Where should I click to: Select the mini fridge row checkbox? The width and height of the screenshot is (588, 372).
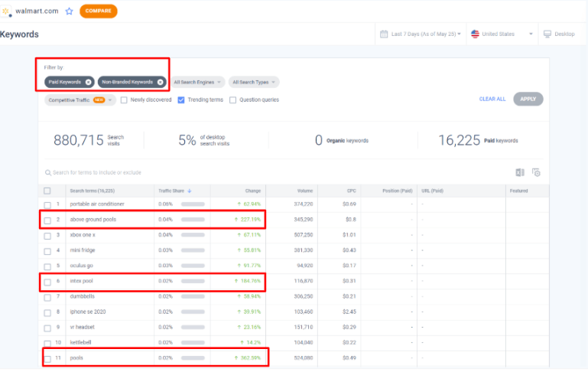(x=47, y=252)
